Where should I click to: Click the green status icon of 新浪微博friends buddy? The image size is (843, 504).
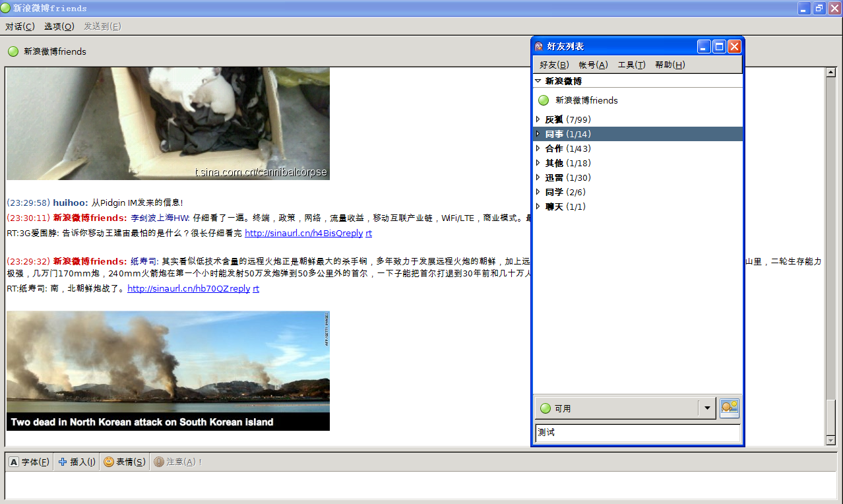coord(544,100)
